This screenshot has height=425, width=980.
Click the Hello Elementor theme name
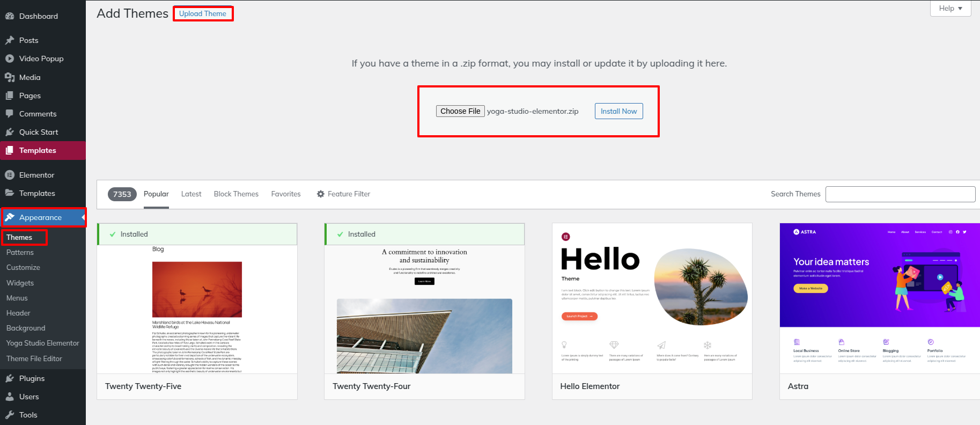pos(590,386)
